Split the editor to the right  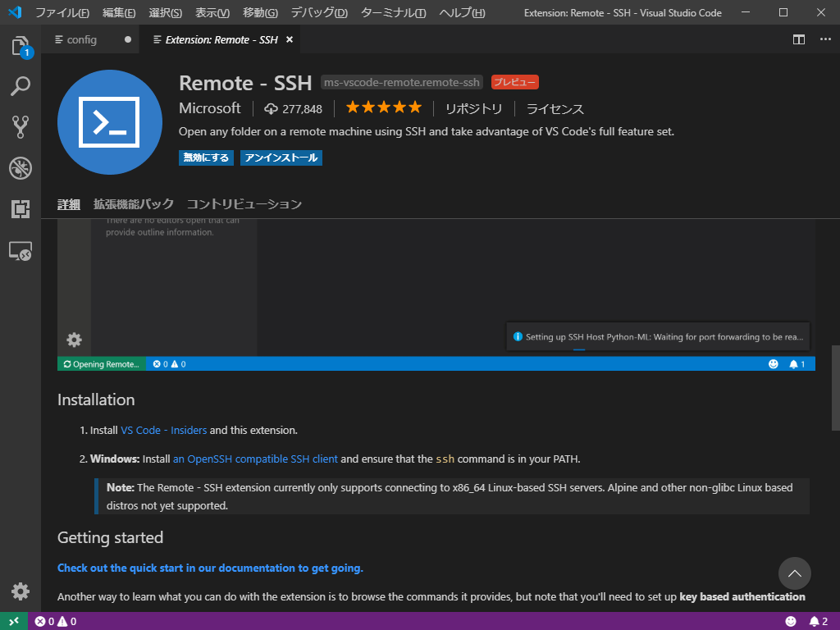(x=799, y=39)
